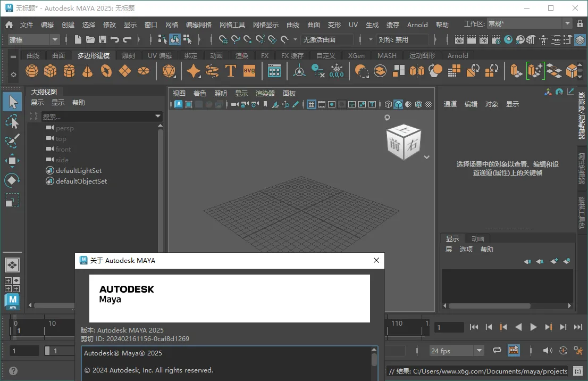The height and width of the screenshot is (381, 588).
Task: Open the Render Settings icon
Action: (x=495, y=39)
